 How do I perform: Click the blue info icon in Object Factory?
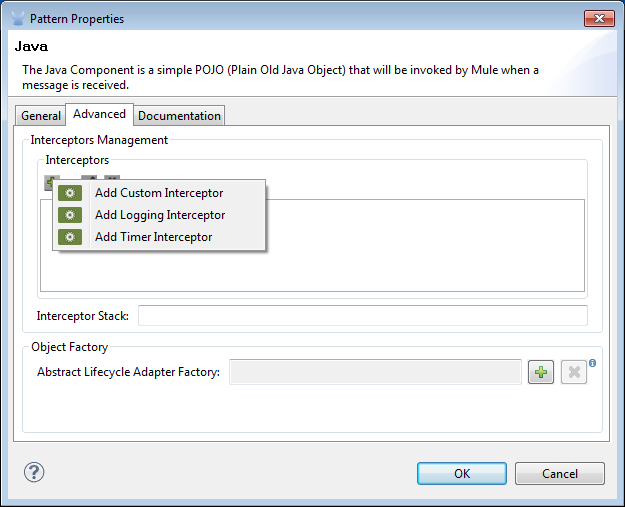(x=592, y=363)
